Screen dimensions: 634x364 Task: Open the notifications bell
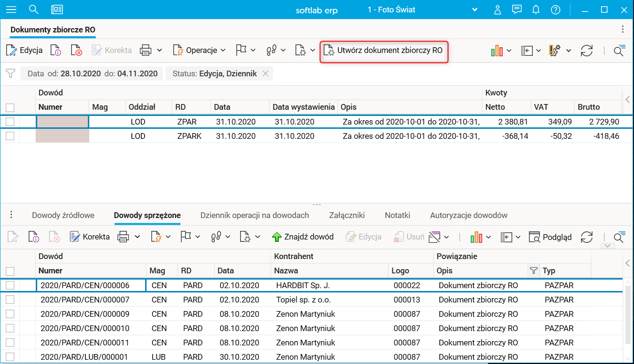[x=536, y=10]
